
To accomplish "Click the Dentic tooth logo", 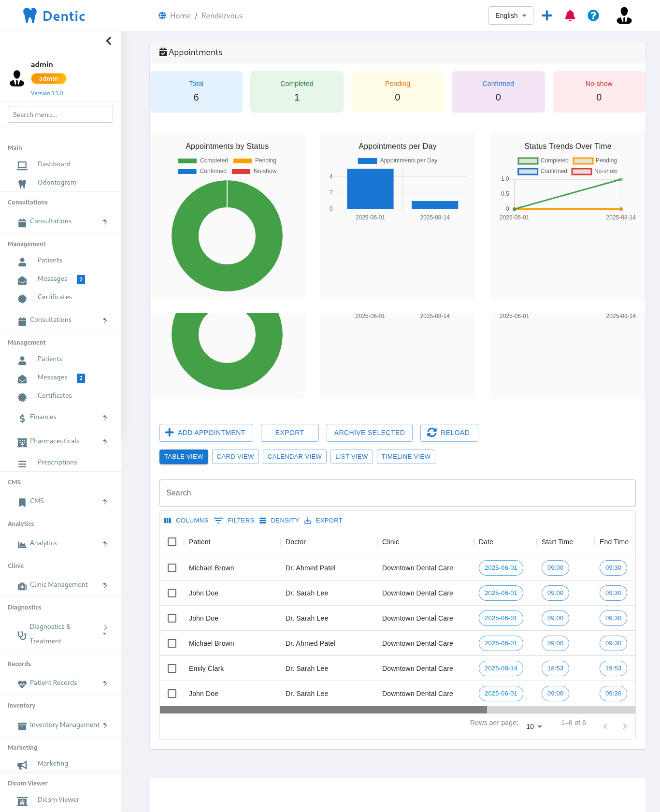I will [x=30, y=15].
